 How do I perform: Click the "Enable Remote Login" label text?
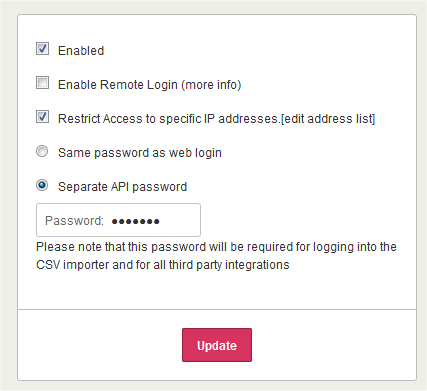click(x=118, y=85)
